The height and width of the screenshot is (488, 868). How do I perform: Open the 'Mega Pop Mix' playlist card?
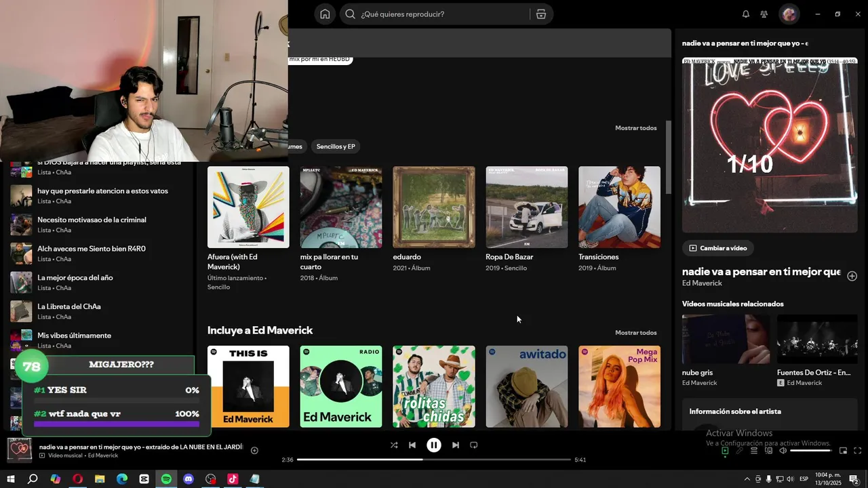pyautogui.click(x=619, y=386)
